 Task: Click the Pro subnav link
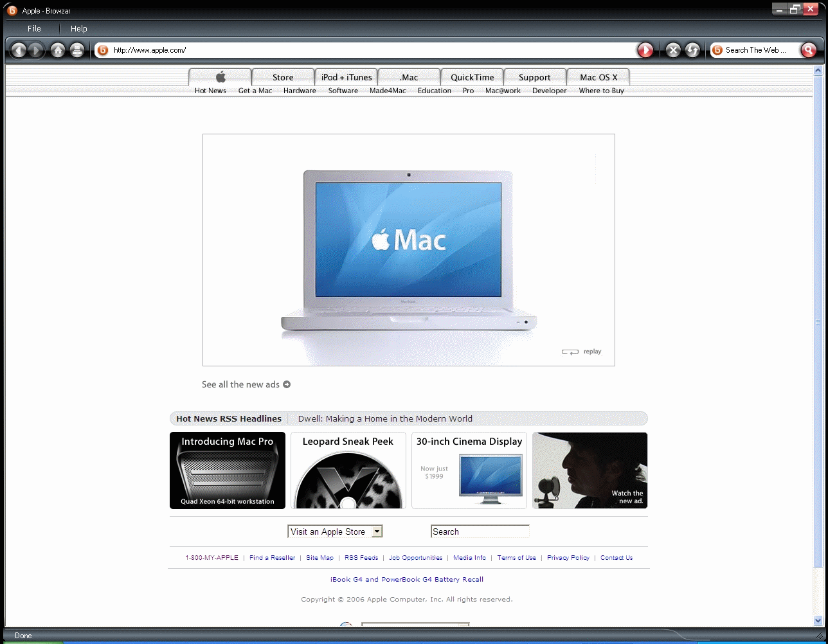click(x=468, y=91)
